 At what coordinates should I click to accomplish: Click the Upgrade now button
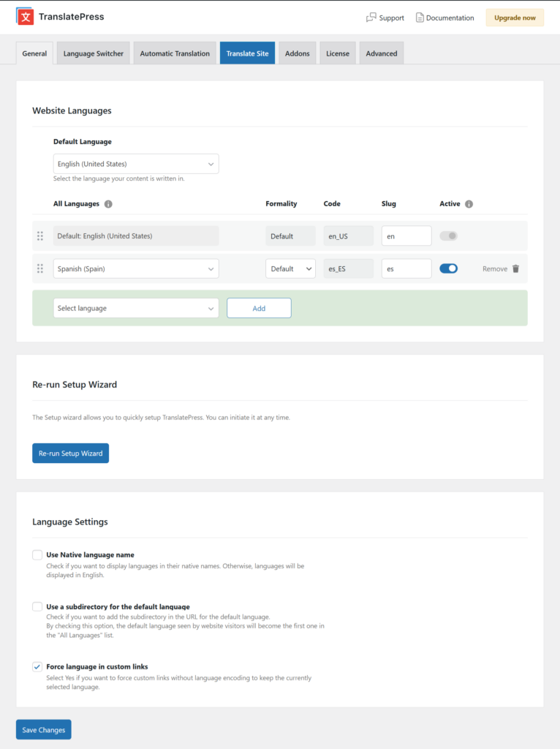point(515,18)
